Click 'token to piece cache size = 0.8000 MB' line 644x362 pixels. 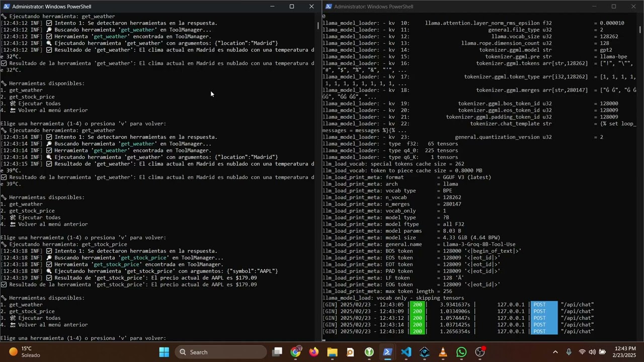(x=402, y=170)
